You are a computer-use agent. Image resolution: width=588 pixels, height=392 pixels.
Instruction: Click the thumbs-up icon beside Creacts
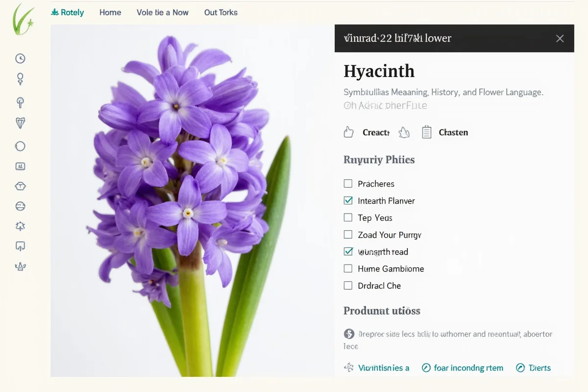coord(348,132)
